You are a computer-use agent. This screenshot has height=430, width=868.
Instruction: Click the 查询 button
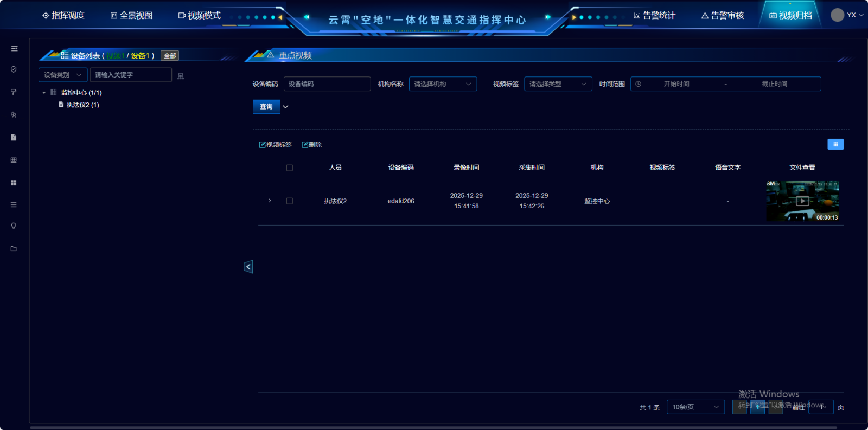tap(266, 107)
